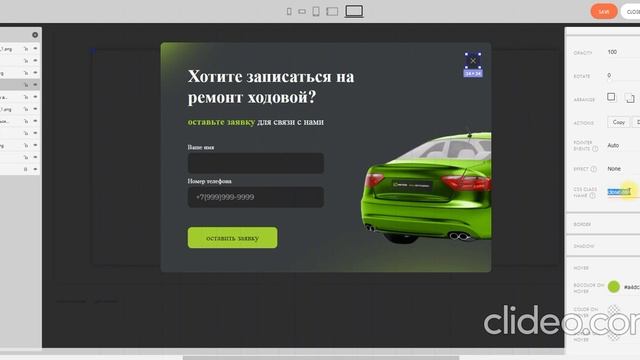Select the 'Номер телефона' label on canvas
The image size is (640, 360).
coord(209,181)
